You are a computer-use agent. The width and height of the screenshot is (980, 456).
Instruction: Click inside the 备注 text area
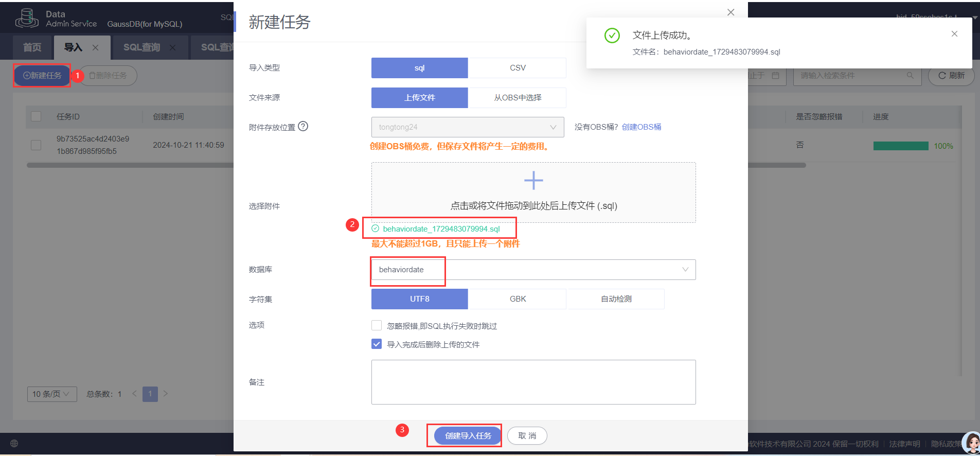tap(533, 382)
